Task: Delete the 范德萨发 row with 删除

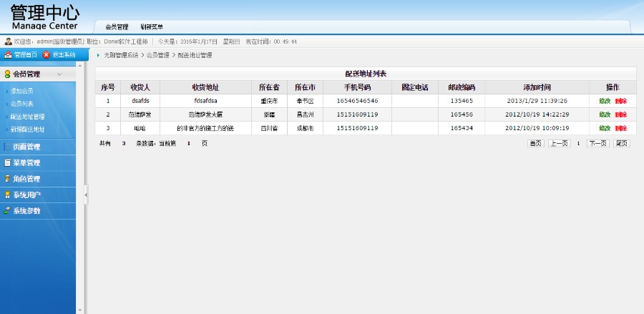Action: (x=620, y=114)
